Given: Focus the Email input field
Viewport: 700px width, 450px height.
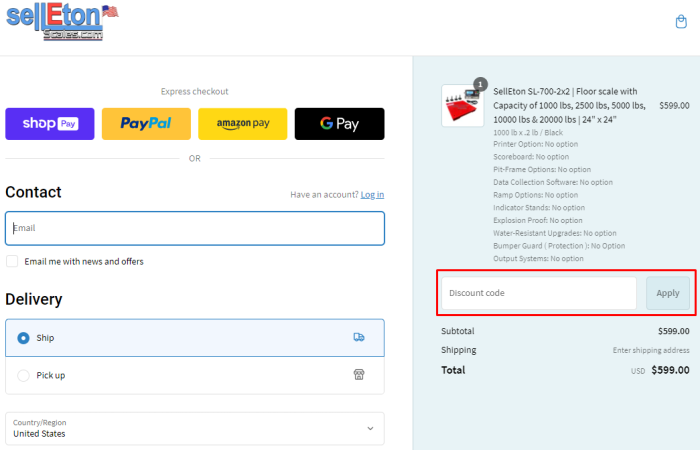Looking at the screenshot, I should [195, 228].
